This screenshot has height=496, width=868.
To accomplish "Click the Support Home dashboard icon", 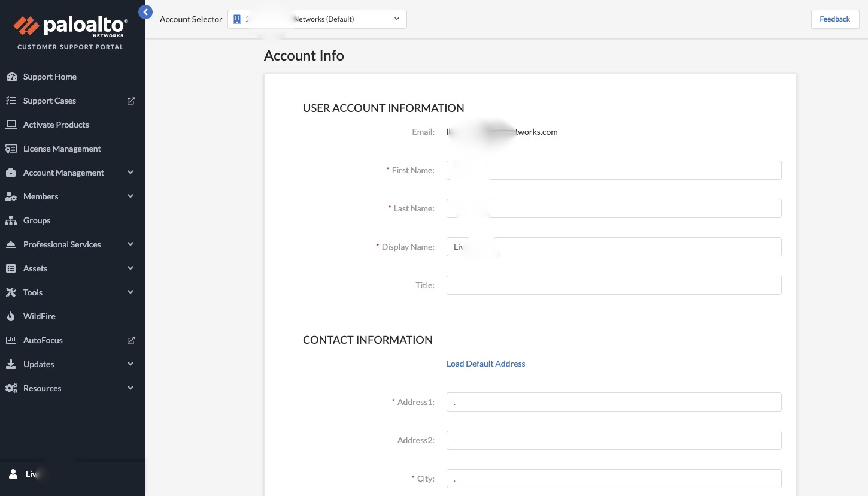I will tap(11, 77).
